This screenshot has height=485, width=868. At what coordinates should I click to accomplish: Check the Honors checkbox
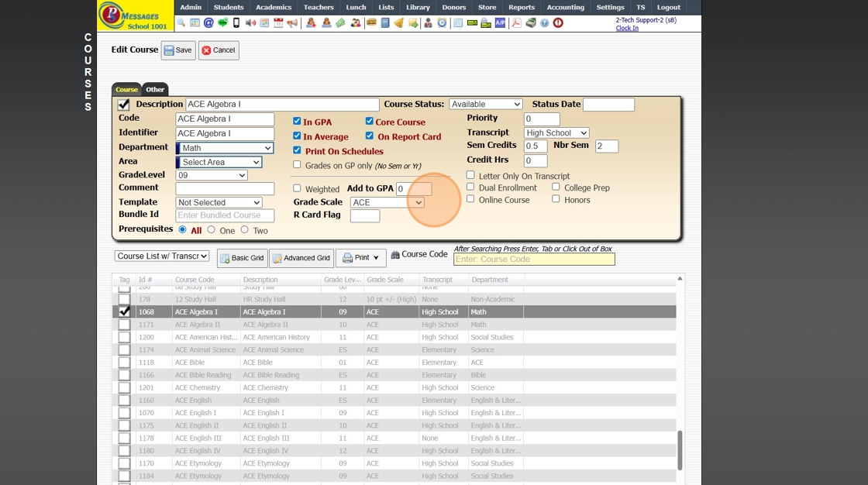(x=556, y=199)
